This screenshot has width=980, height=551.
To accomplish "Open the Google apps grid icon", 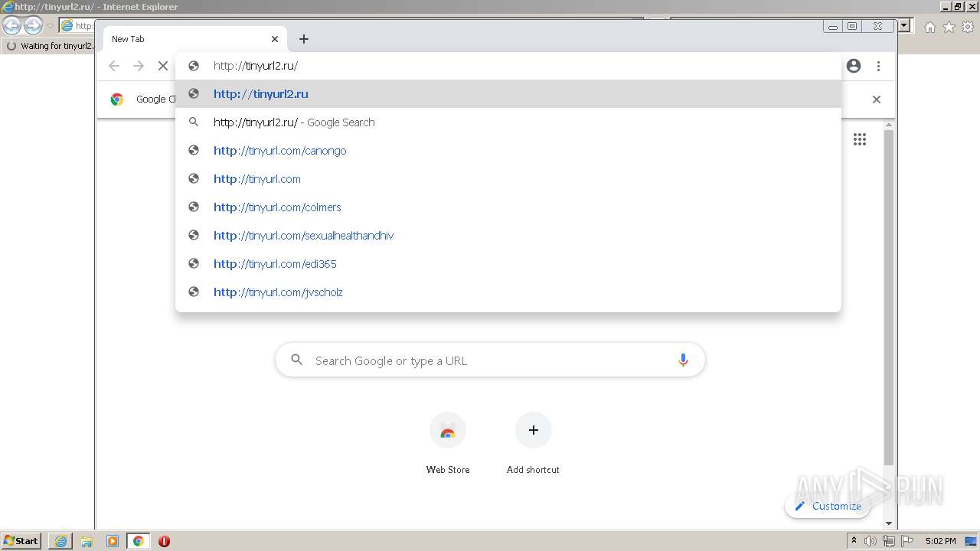I will (860, 139).
